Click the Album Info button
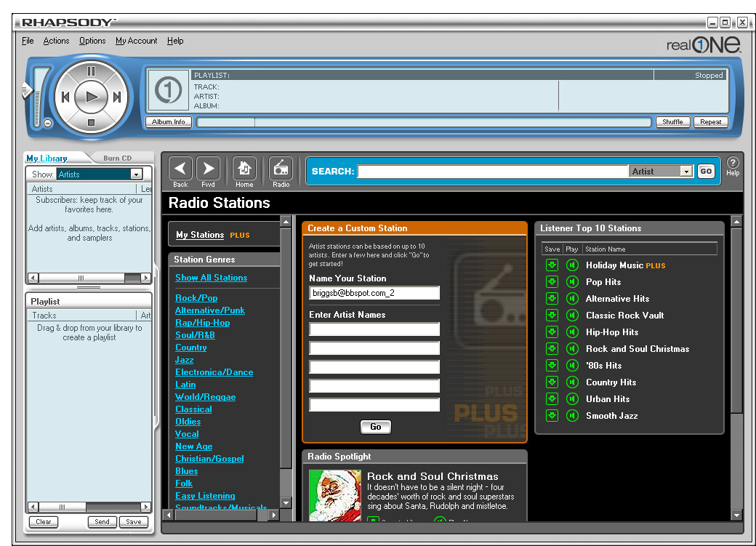Image resolution: width=756 pixels, height=546 pixels. [168, 122]
